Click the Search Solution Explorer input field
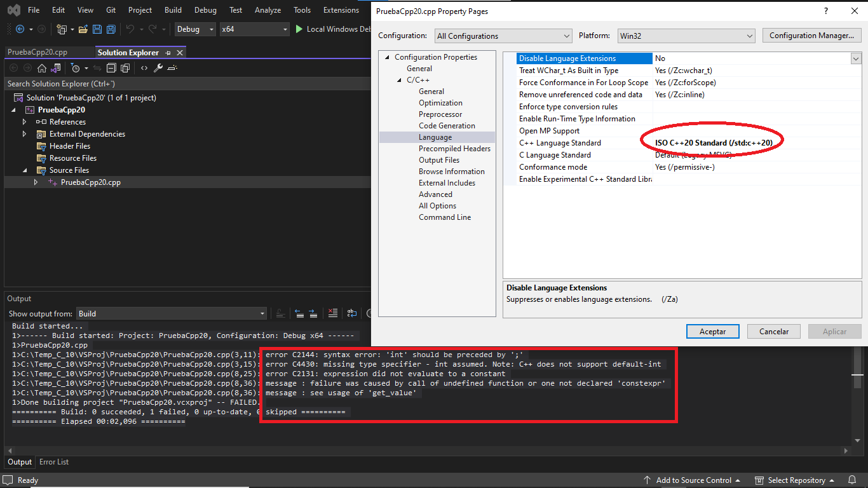Screen dimensions: 868x488 (186, 84)
